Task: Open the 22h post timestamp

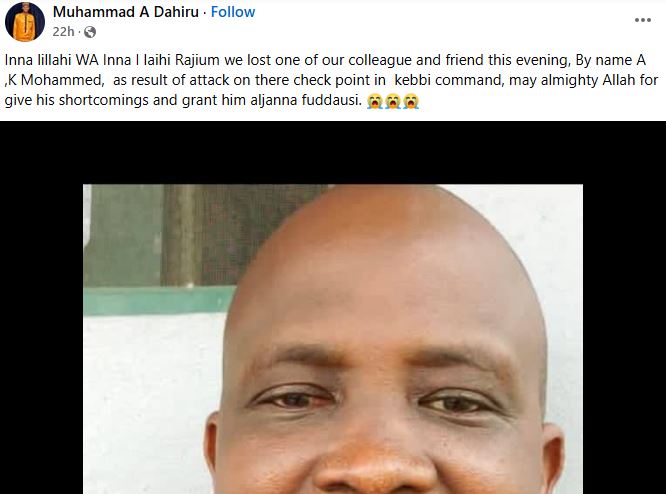Action: [63, 32]
